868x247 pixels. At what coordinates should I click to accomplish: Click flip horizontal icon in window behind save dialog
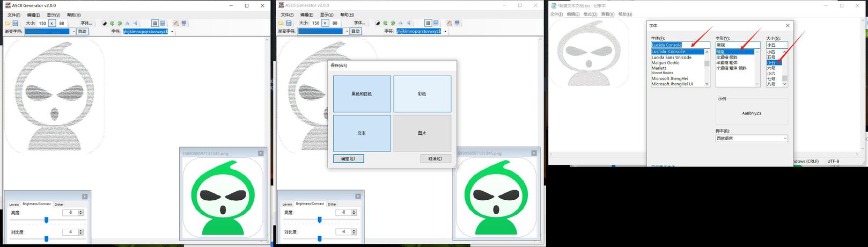coord(400,23)
